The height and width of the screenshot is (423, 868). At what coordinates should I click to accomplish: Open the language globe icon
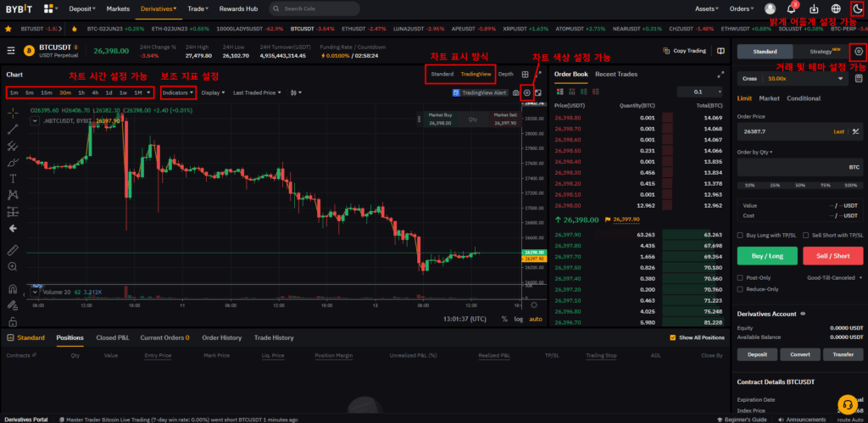point(836,8)
